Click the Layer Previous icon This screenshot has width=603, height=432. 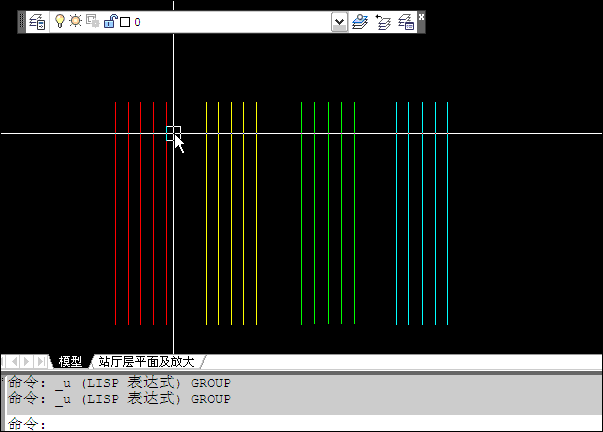[383, 22]
